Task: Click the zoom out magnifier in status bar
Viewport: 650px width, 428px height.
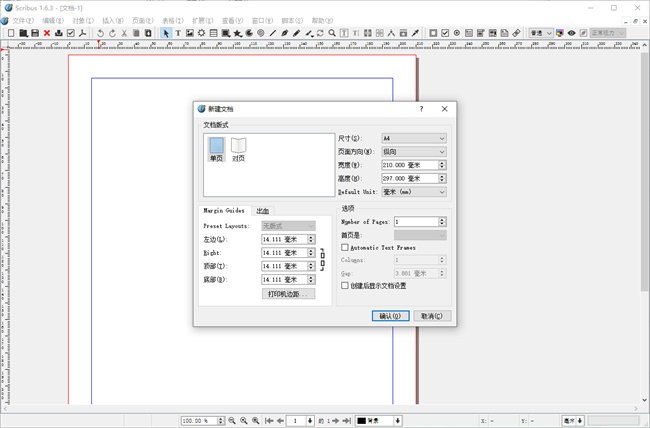Action: click(231, 421)
